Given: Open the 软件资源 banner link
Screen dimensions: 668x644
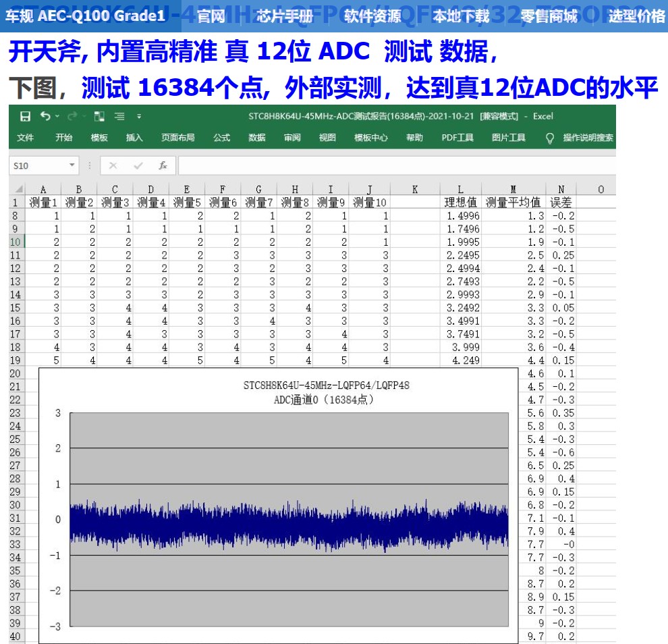Looking at the screenshot, I should point(372,16).
